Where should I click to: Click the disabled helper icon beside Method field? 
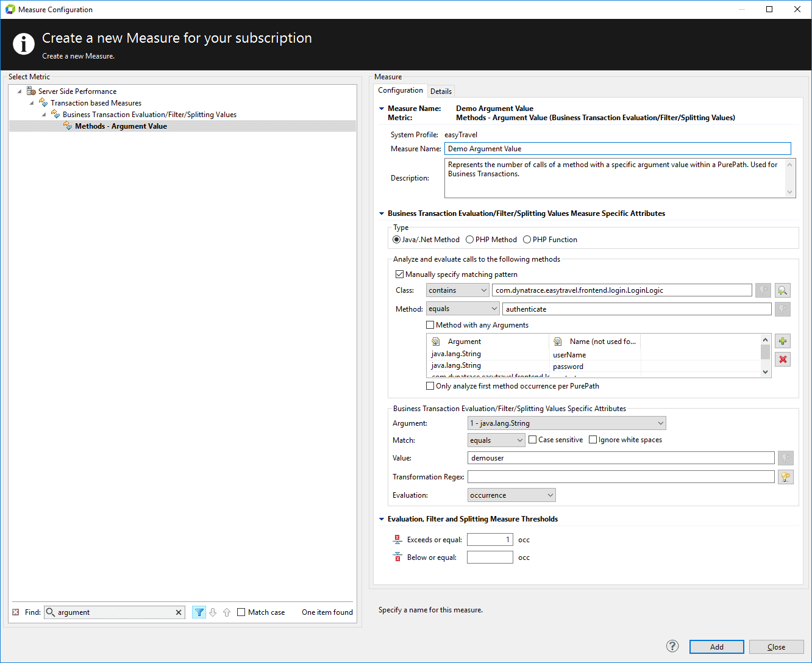pyautogui.click(x=783, y=309)
